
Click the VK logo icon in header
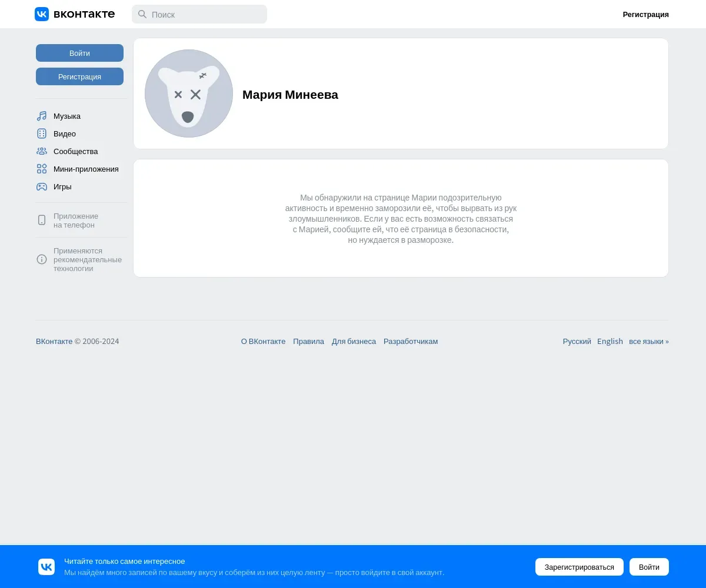pyautogui.click(x=42, y=14)
